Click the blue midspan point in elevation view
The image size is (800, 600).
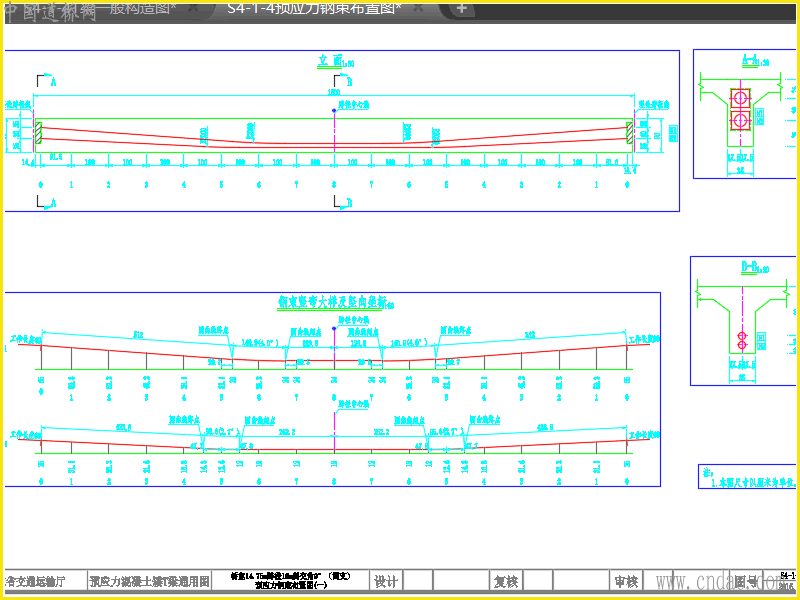pyautogui.click(x=334, y=111)
